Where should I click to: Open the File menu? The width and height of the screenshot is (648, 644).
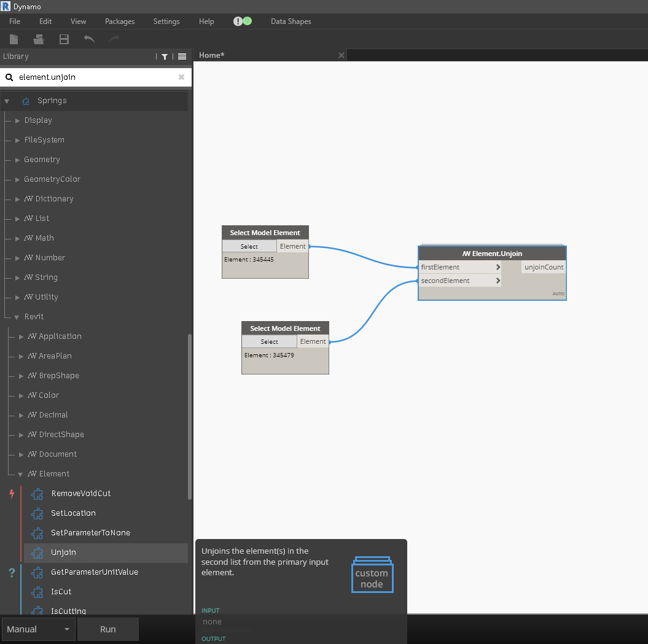15,21
